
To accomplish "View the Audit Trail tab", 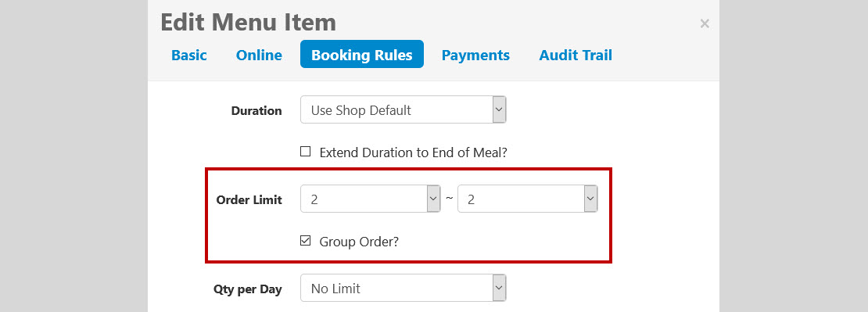I will tap(576, 55).
